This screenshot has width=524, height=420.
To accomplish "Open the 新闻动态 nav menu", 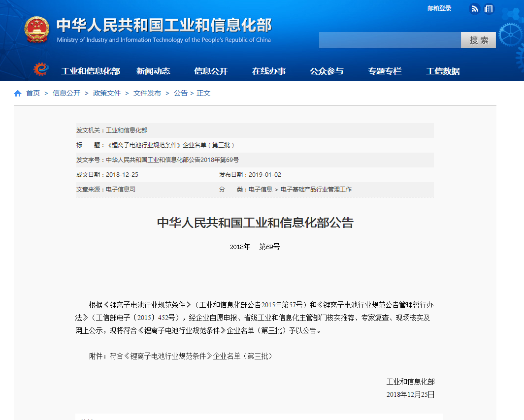I will pos(153,71).
